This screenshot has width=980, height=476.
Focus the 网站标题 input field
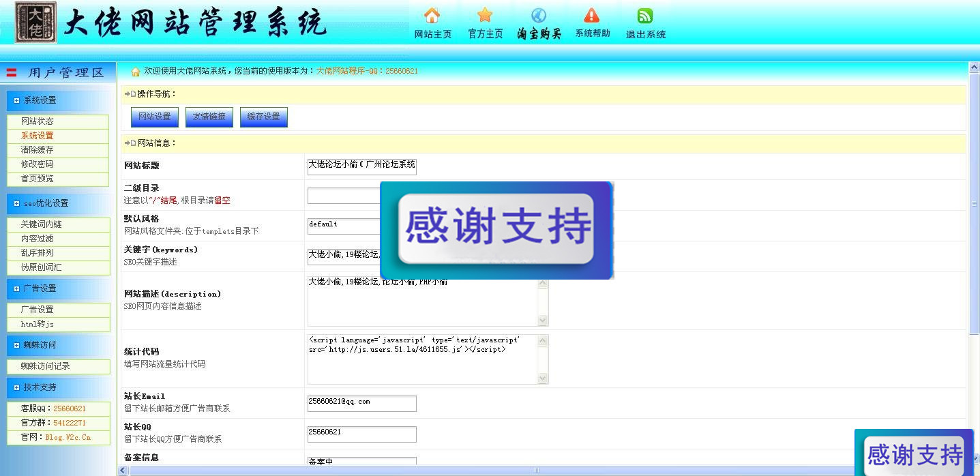tap(362, 166)
